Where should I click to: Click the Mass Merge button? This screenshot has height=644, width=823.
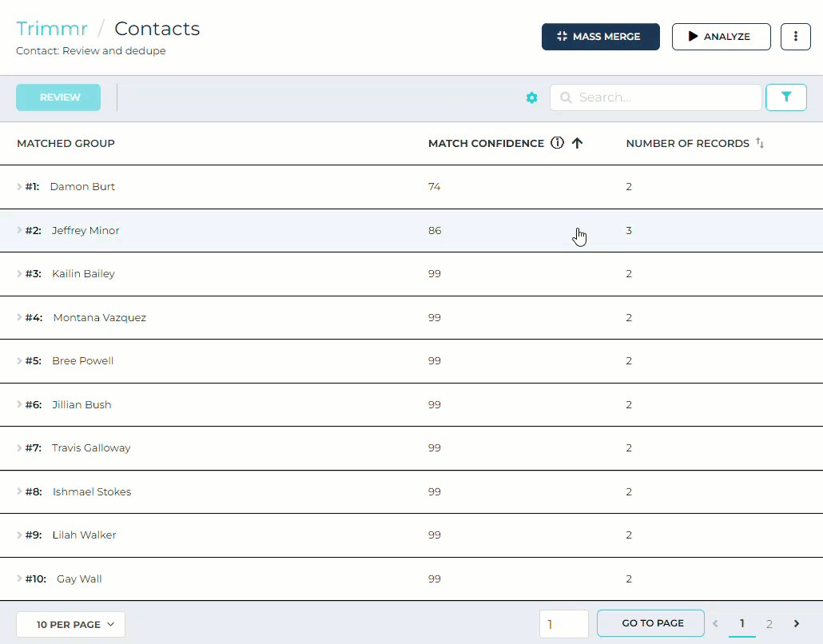coord(600,37)
